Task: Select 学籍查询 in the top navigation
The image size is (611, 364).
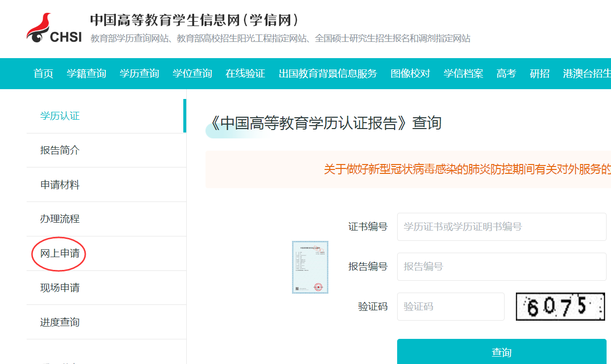Action: pos(86,73)
